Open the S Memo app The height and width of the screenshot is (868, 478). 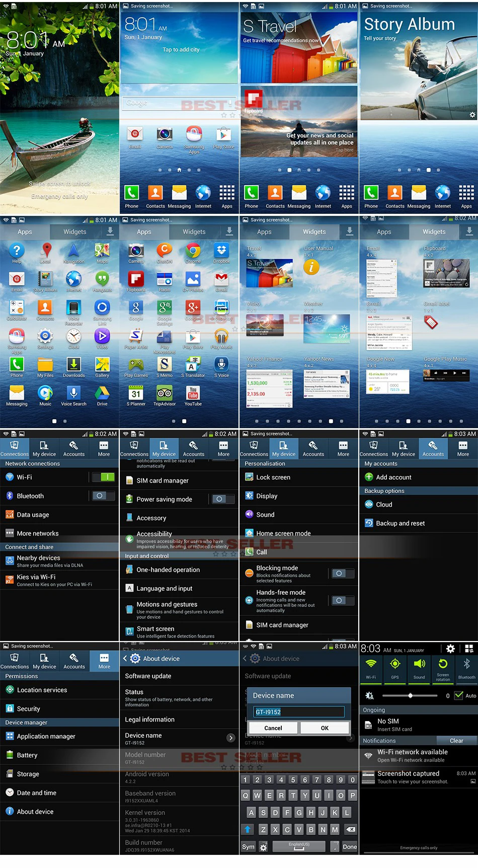pos(165,364)
